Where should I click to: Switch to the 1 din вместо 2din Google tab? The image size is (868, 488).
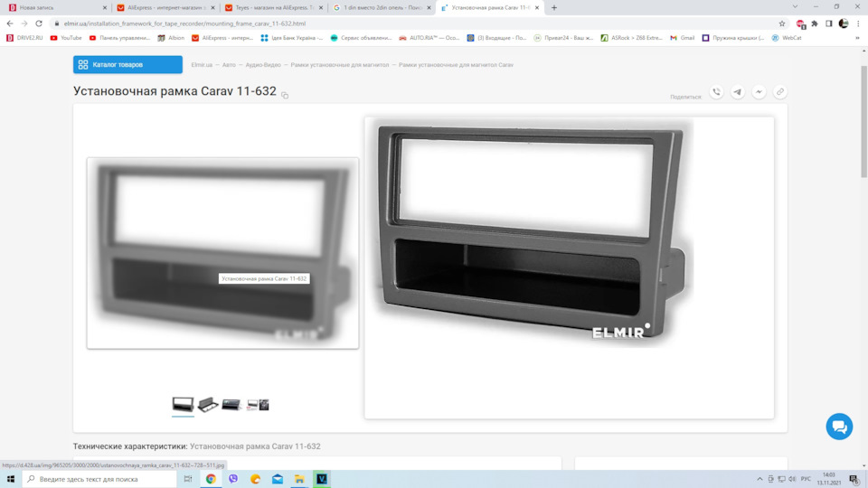coord(381,8)
